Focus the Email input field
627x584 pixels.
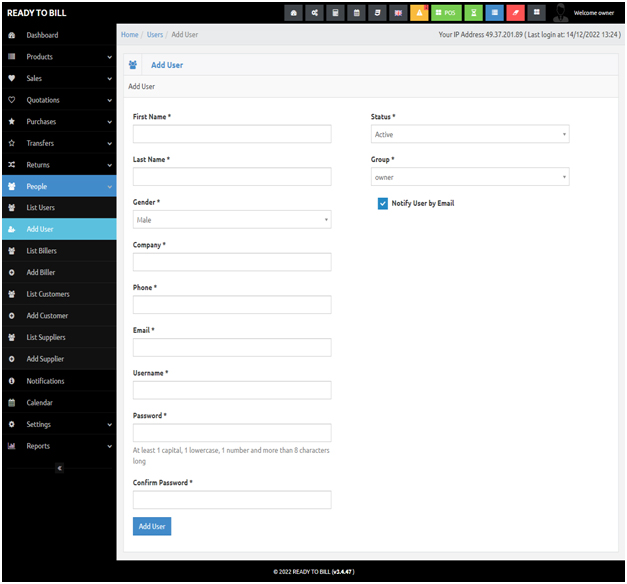[232, 347]
